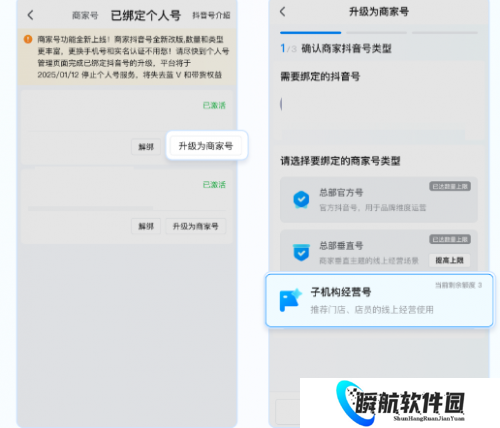Click the 已达数量上限 badge on 总部垂直号

(x=450, y=239)
